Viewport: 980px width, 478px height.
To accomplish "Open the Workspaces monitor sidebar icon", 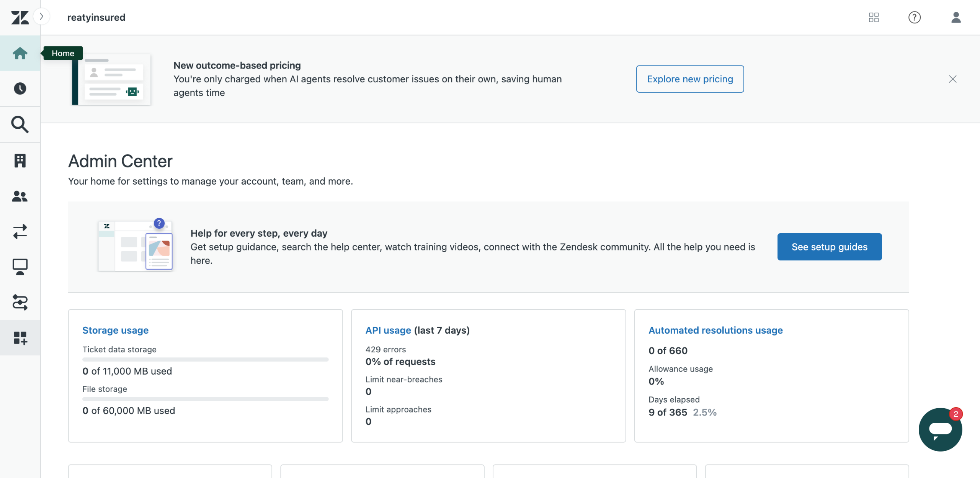I will click(20, 267).
